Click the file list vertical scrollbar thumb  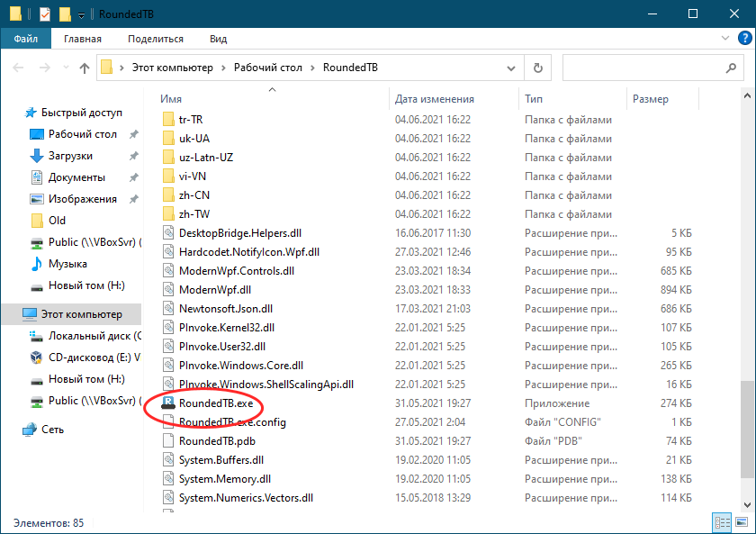pyautogui.click(x=747, y=430)
